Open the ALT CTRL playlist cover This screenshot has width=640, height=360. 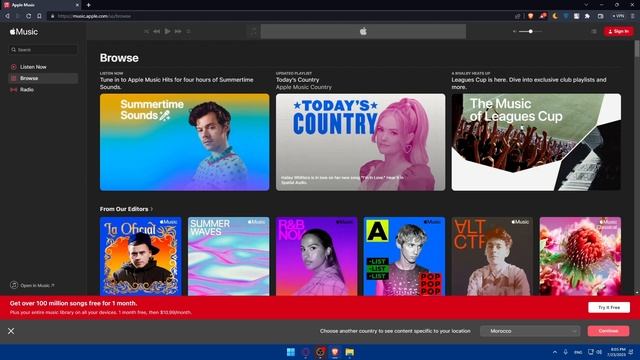click(x=492, y=256)
